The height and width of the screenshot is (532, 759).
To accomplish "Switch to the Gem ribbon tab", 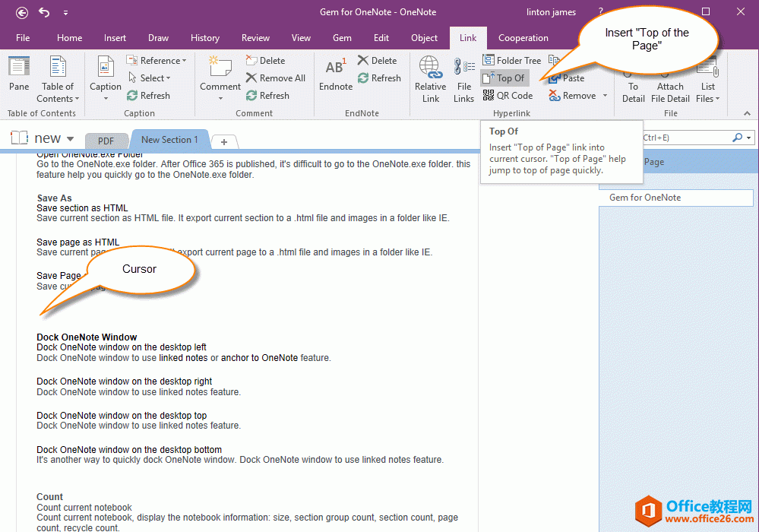I will pyautogui.click(x=341, y=37).
